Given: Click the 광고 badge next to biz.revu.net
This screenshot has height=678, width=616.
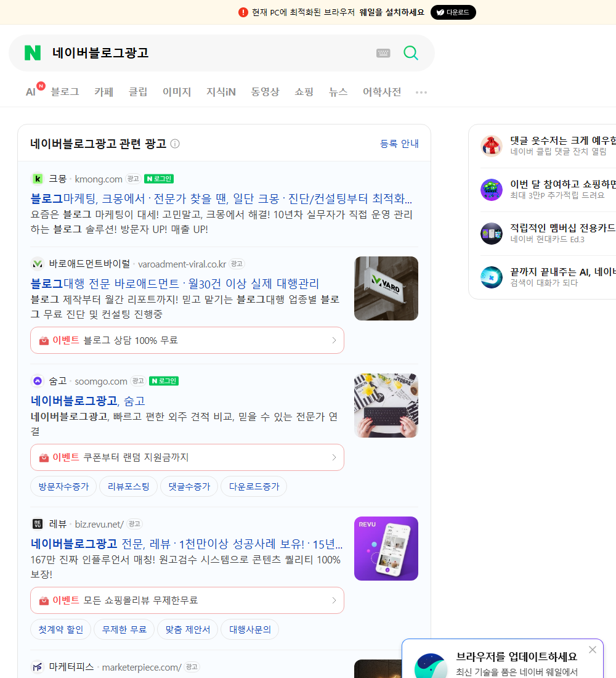Looking at the screenshot, I should coord(134,524).
